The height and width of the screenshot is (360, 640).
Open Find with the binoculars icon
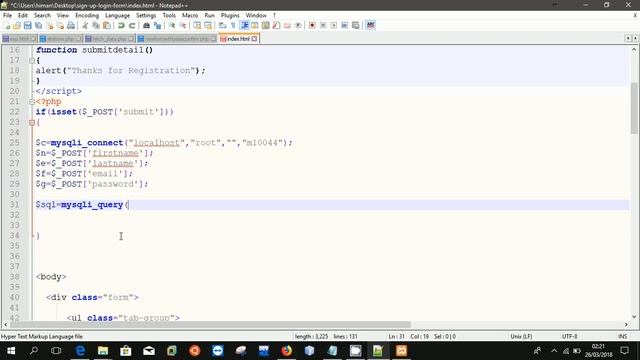[x=146, y=25]
